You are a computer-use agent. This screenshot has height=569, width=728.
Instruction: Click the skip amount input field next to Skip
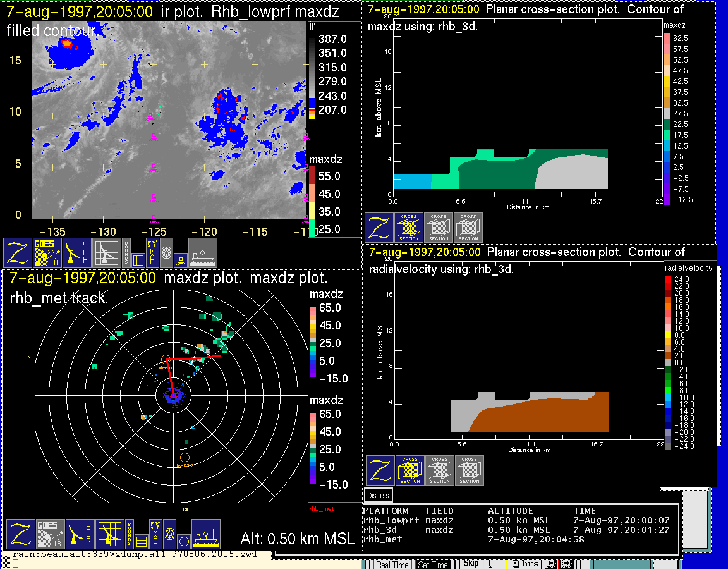(495, 564)
